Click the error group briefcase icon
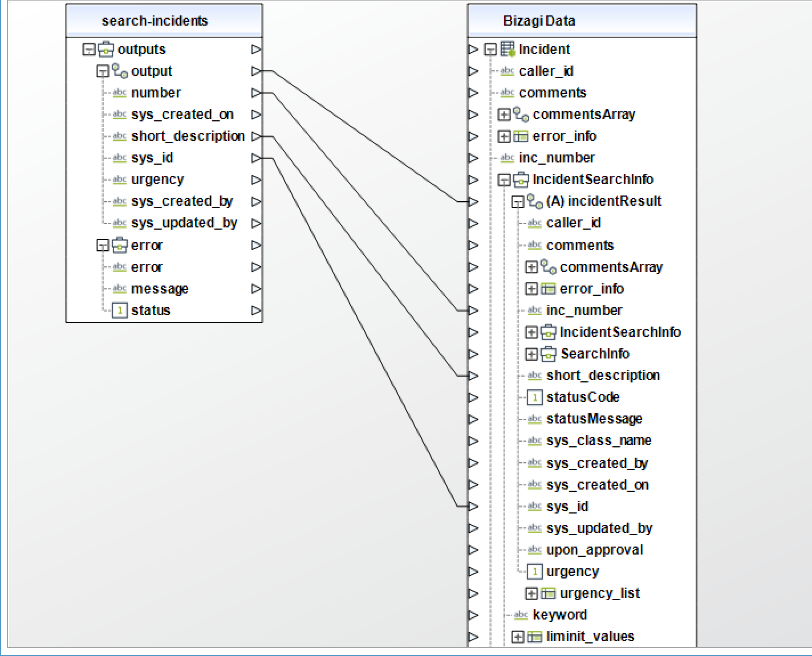 coord(120,246)
